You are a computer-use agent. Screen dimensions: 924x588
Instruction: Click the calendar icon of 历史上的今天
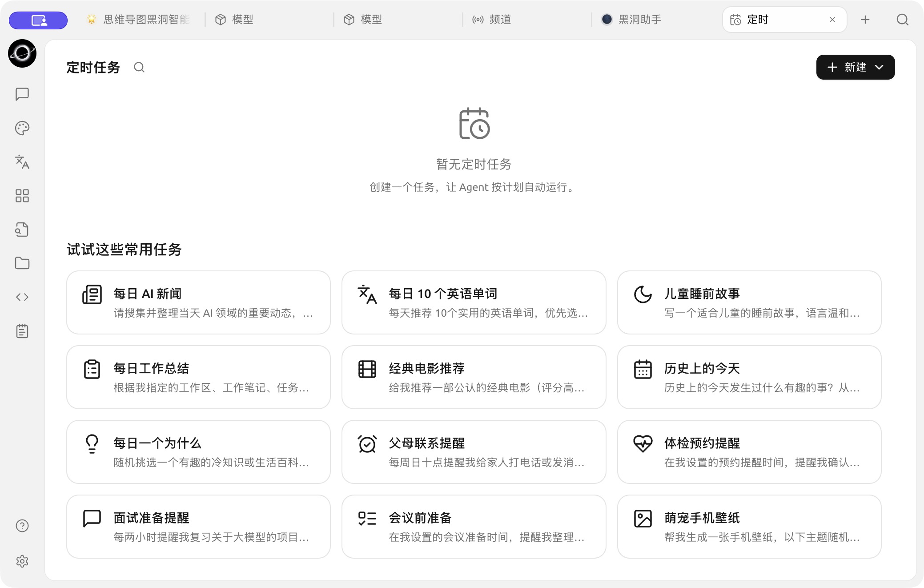tap(643, 369)
